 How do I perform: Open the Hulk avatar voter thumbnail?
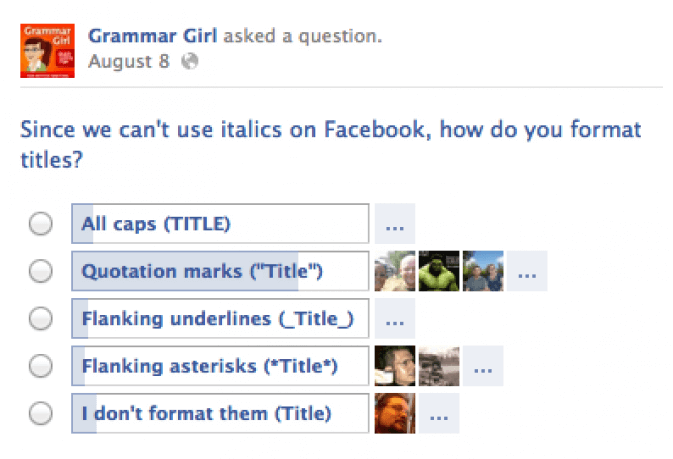pos(439,271)
